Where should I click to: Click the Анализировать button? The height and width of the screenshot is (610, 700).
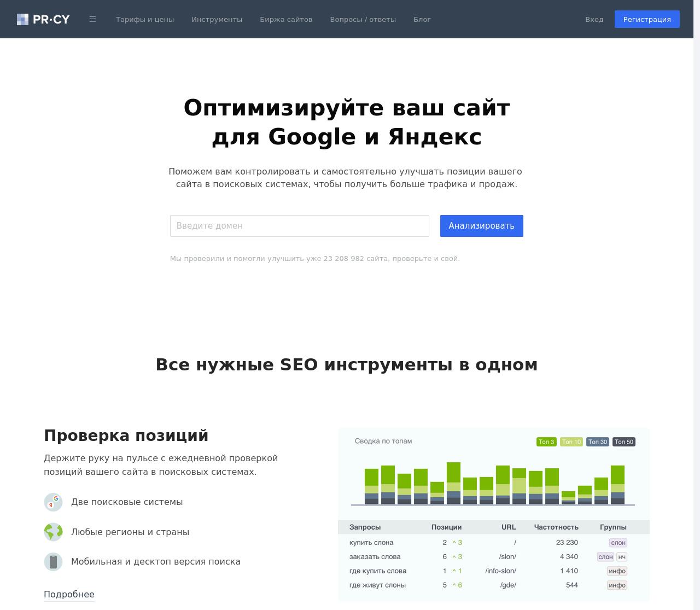click(481, 226)
